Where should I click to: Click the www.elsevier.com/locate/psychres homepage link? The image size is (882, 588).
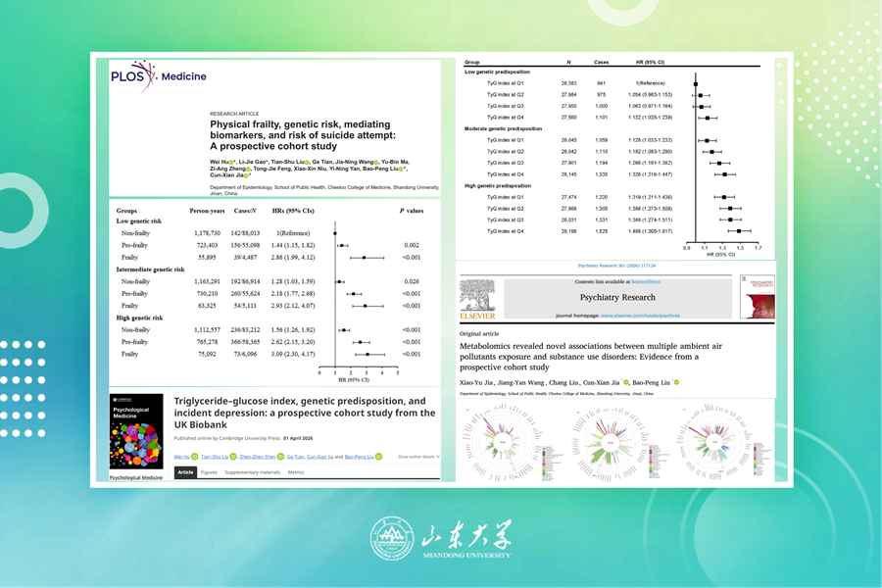(639, 316)
